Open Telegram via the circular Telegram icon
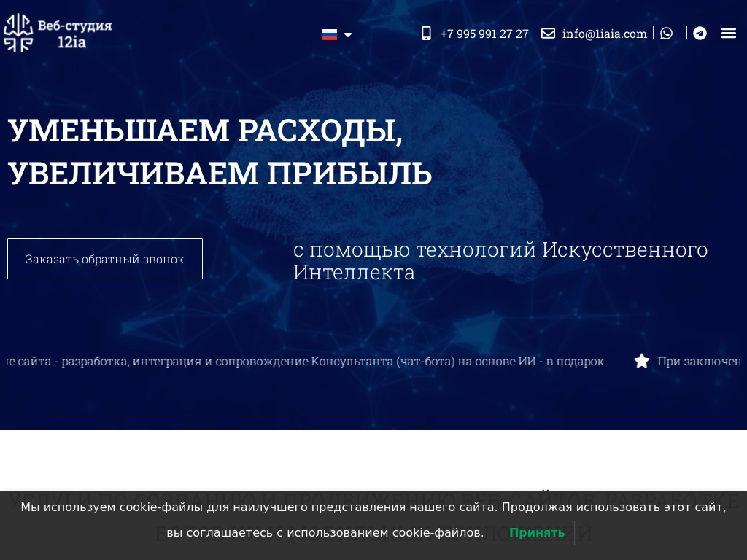Image resolution: width=747 pixels, height=560 pixels. click(700, 34)
